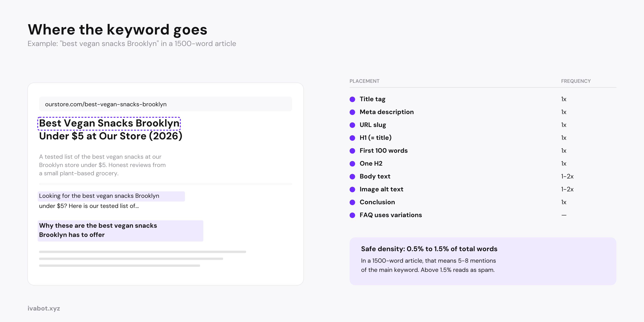Click the 'Where the keyword goes' main heading
This screenshot has width=644, height=322.
(x=117, y=30)
